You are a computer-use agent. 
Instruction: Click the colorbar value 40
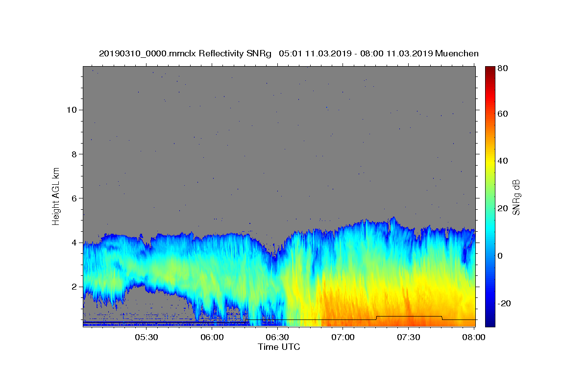(504, 161)
